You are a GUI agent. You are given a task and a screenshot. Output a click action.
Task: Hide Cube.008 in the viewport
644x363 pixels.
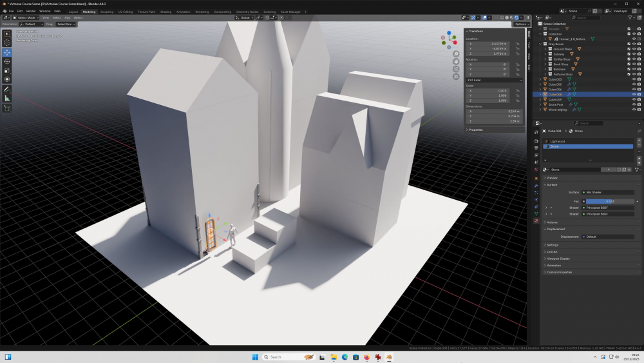click(634, 94)
